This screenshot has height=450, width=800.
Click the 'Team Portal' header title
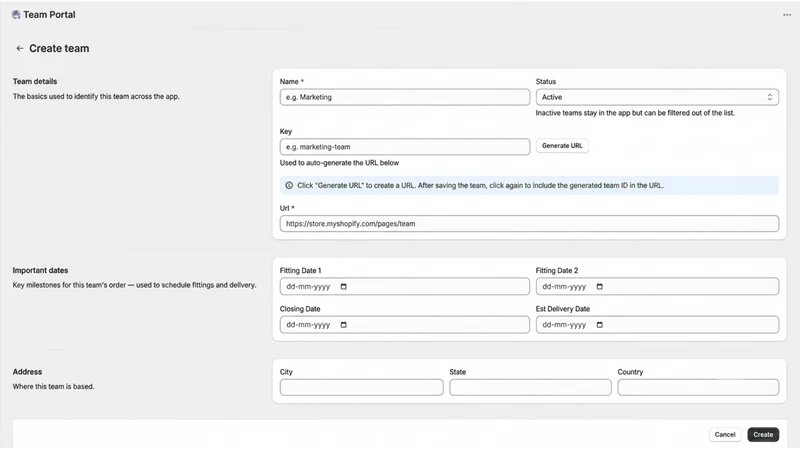(49, 15)
